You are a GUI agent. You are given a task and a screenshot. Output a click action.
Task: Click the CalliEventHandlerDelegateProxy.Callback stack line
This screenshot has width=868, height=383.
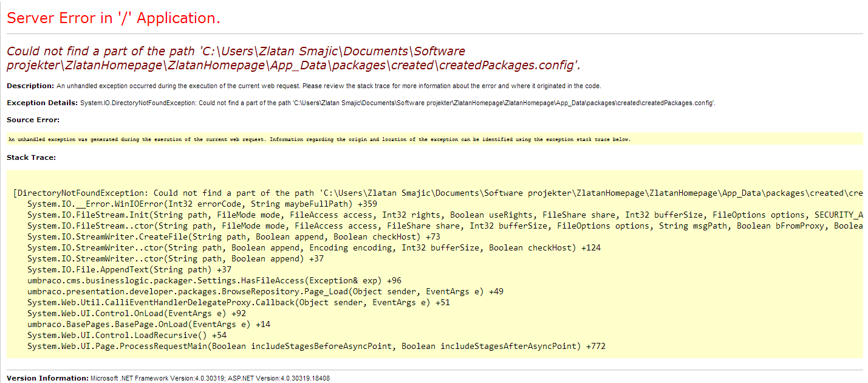[238, 302]
